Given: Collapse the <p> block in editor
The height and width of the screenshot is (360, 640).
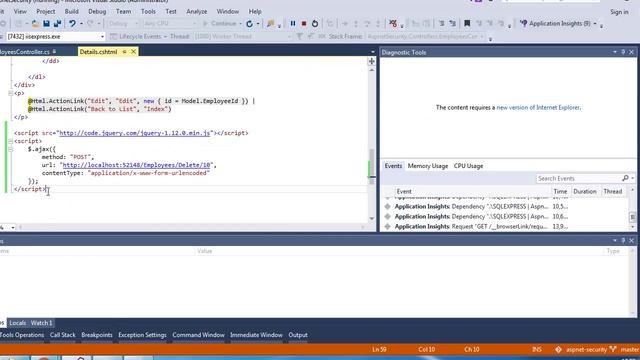Looking at the screenshot, I should 10,93.
